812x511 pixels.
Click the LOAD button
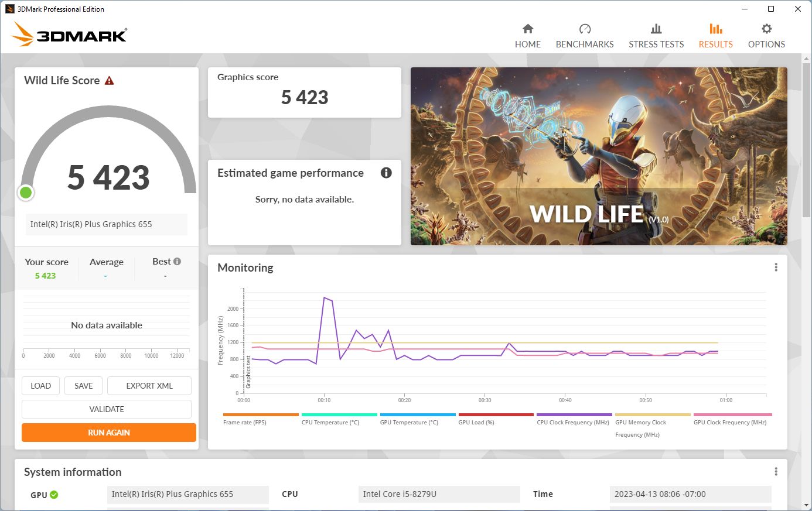40,386
